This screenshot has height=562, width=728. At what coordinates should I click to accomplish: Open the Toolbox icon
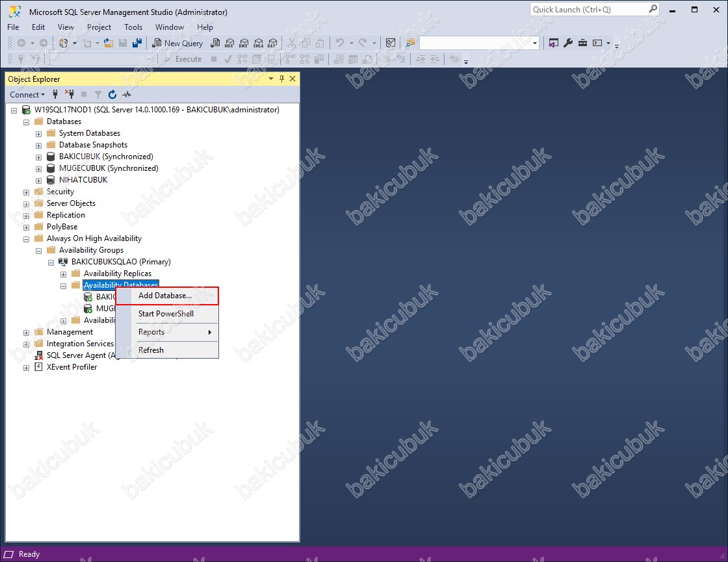582,43
